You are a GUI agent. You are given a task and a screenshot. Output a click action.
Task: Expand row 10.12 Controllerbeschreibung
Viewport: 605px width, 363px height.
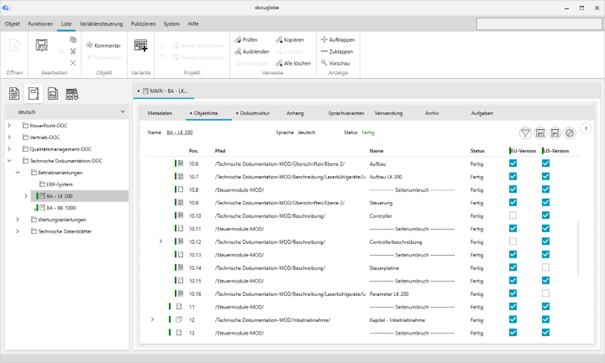click(x=161, y=241)
